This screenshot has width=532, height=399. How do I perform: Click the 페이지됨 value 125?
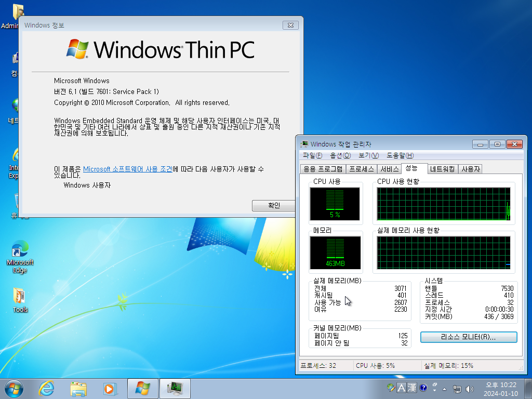tap(403, 336)
